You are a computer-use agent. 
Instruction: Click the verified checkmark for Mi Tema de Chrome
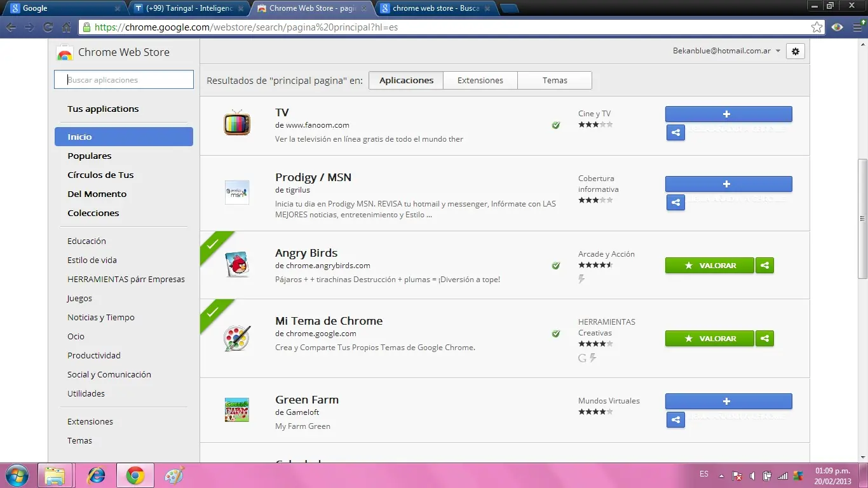tap(556, 334)
